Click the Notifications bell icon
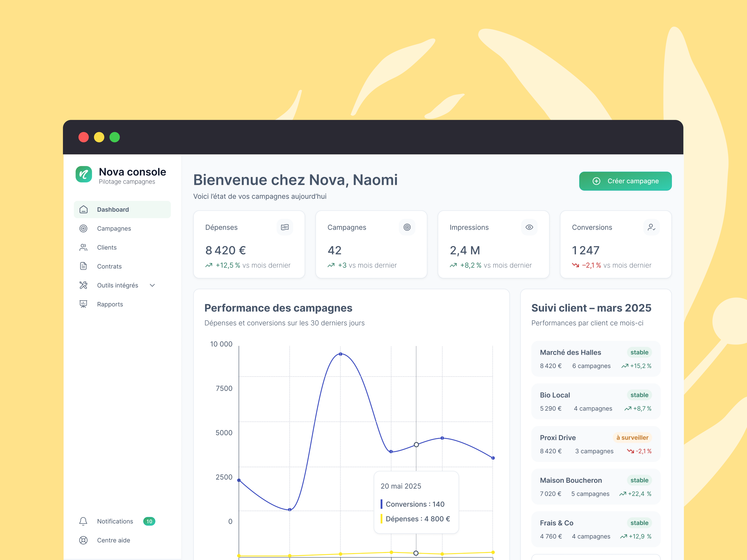This screenshot has height=560, width=747. pos(83,521)
